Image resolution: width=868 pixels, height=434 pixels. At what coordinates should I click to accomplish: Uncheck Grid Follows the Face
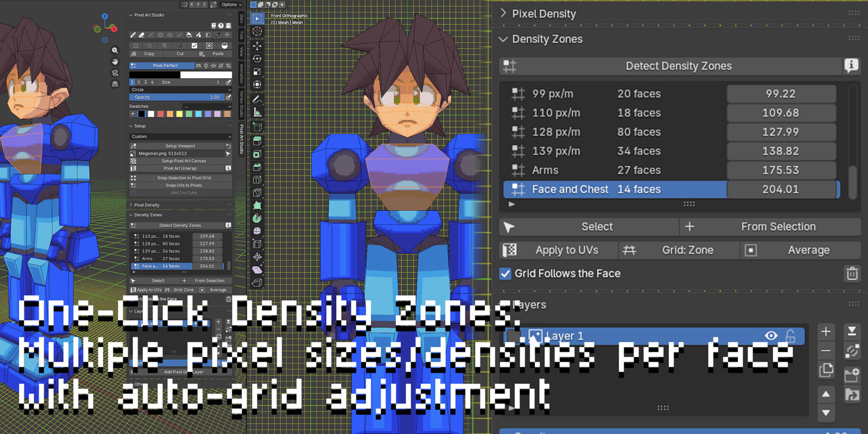(x=505, y=273)
